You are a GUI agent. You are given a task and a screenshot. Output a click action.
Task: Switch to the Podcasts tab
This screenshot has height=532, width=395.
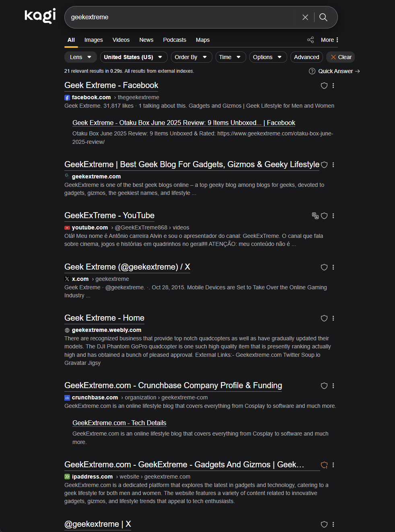coord(175,40)
